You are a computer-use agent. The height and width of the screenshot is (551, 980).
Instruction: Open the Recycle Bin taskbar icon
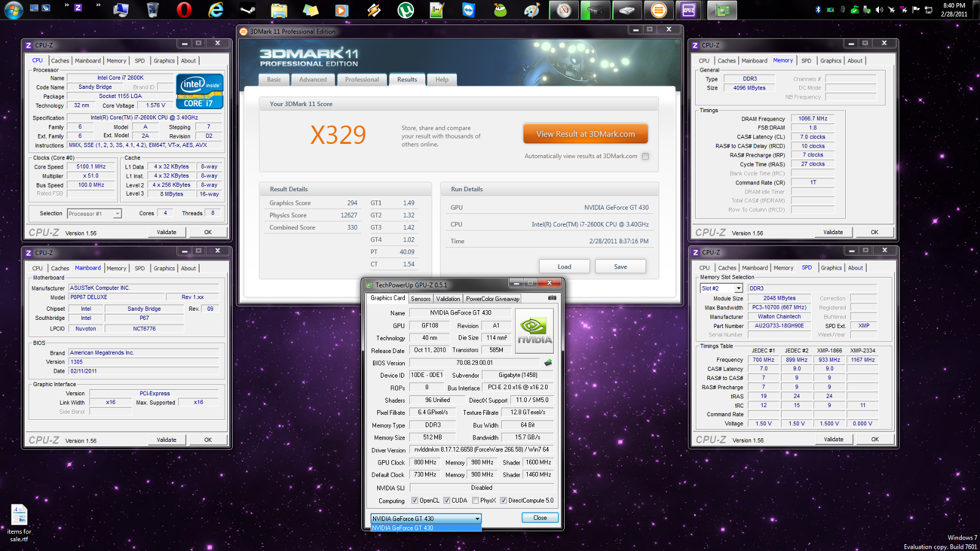coord(153,10)
